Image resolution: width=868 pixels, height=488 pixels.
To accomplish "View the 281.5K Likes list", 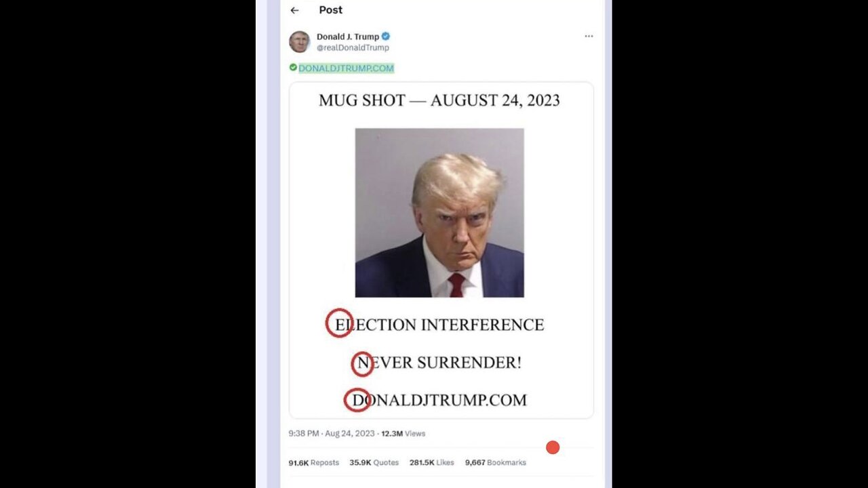I will click(431, 462).
